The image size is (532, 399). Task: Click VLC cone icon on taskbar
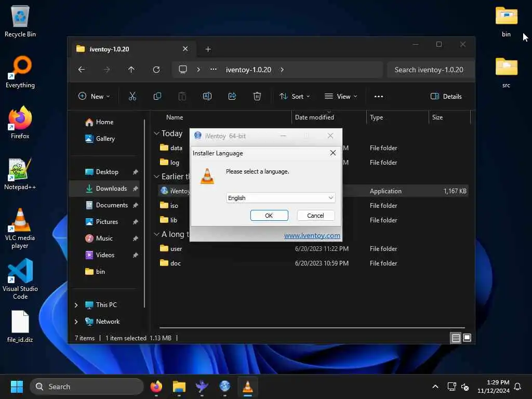click(x=248, y=387)
